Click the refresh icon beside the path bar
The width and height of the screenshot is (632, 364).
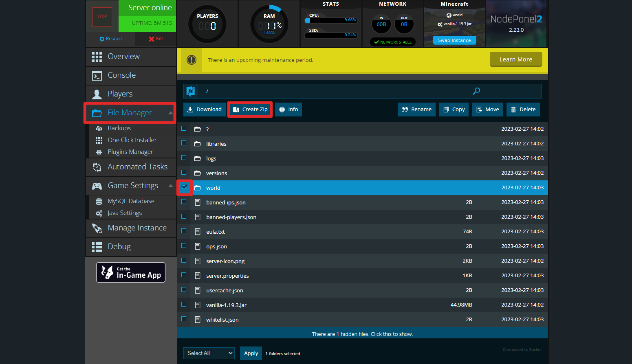point(190,91)
